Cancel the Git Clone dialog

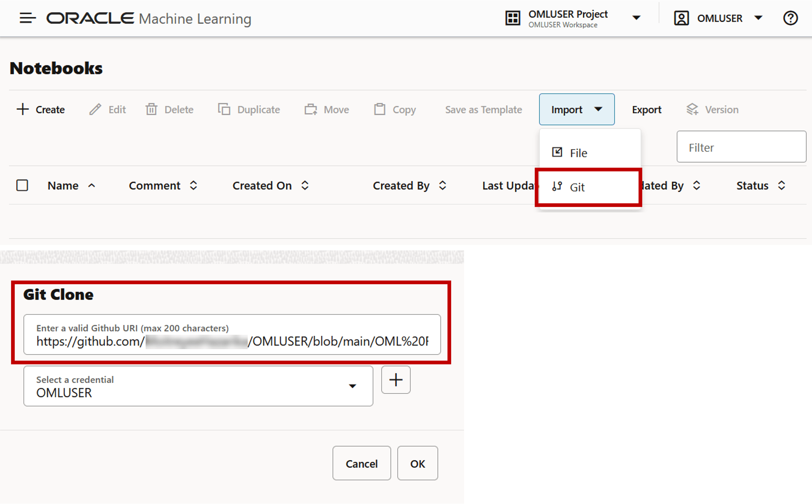361,464
